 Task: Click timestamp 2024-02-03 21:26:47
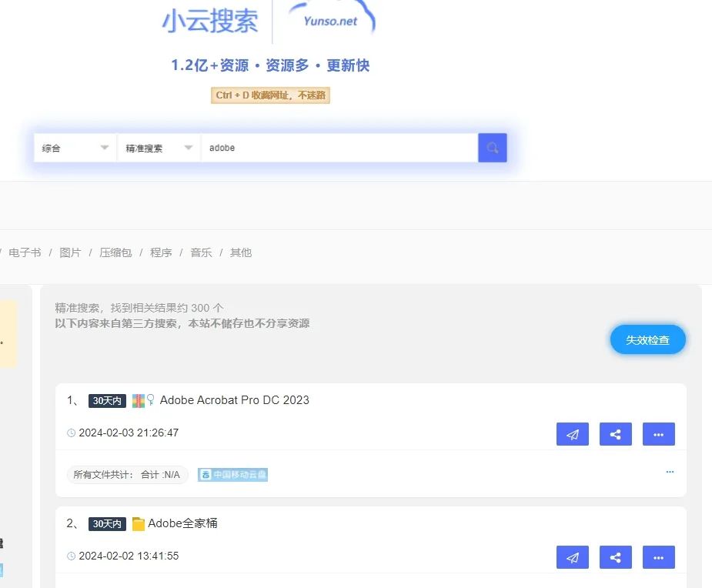tap(129, 433)
